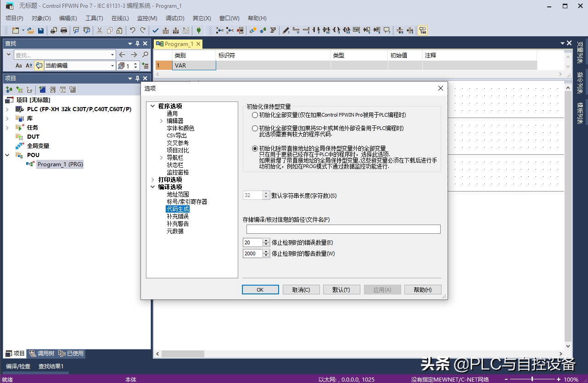Viewport: 588px width, 383px height.
Task: Click the save (floppy disk) toolbar icon
Action: click(x=41, y=31)
